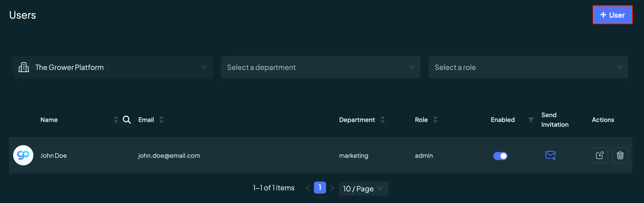The height and width of the screenshot is (203, 644).
Task: Sort the table by Name column
Action: (x=116, y=120)
